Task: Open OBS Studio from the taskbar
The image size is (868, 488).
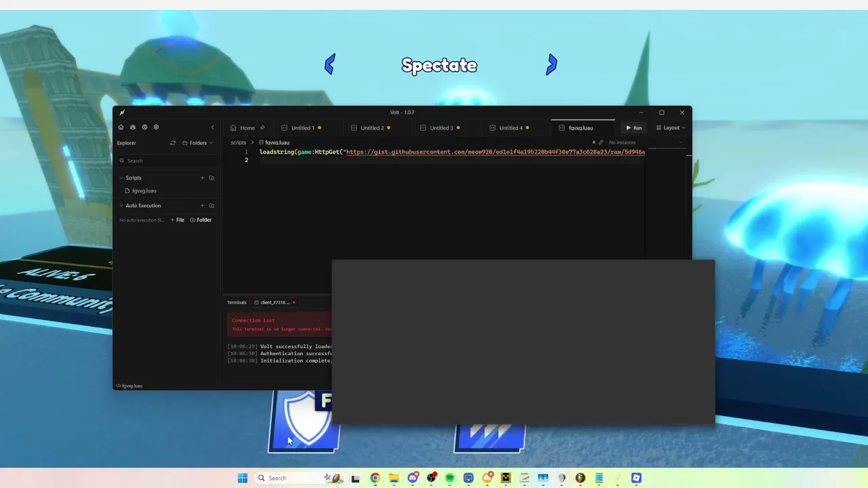Action: pos(431,478)
